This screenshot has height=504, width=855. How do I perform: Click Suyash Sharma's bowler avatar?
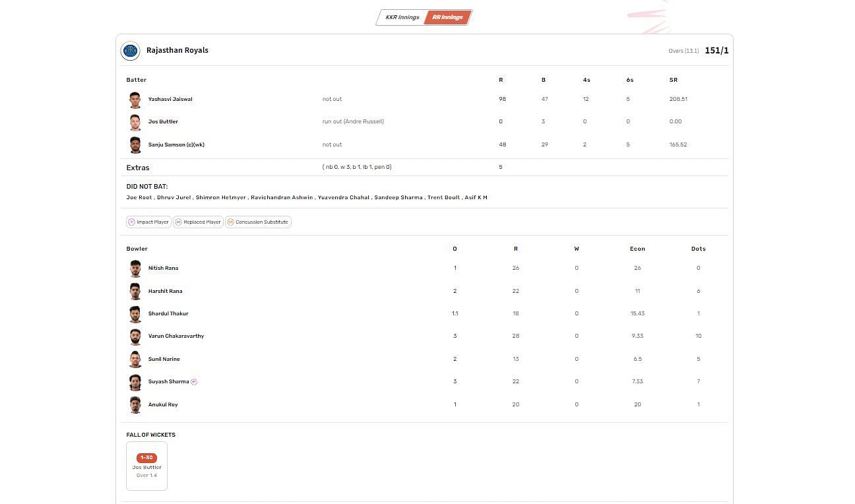tap(135, 382)
